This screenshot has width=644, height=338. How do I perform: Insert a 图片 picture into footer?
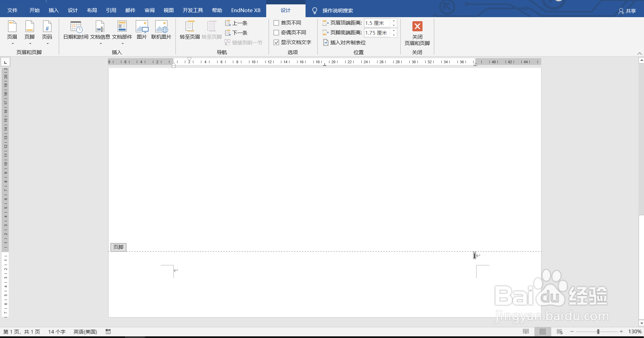pos(142,30)
